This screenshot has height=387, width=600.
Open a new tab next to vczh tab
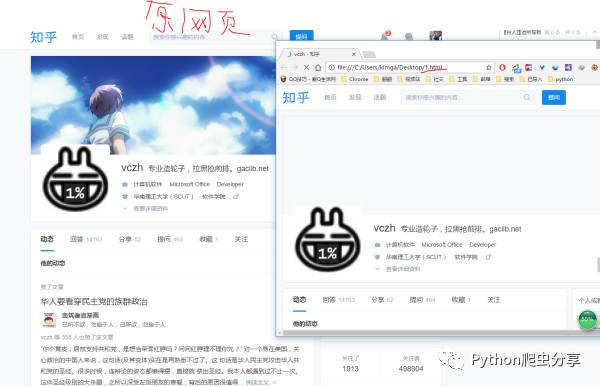click(369, 54)
